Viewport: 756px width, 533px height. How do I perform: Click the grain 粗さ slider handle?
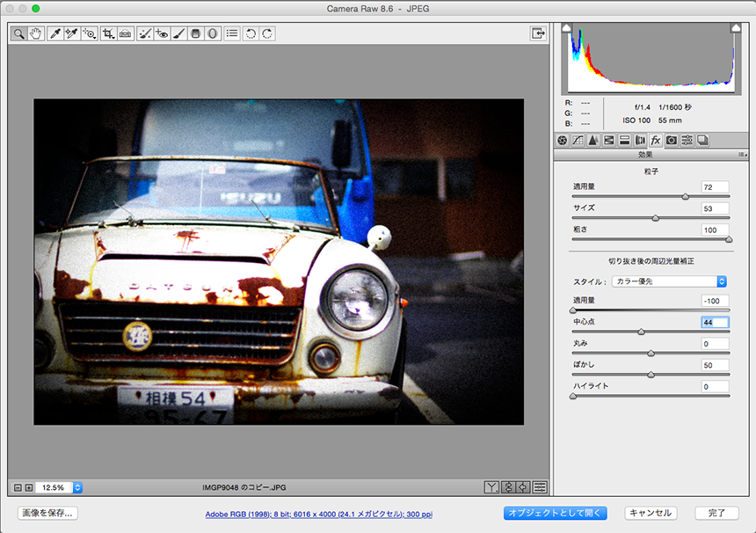729,239
